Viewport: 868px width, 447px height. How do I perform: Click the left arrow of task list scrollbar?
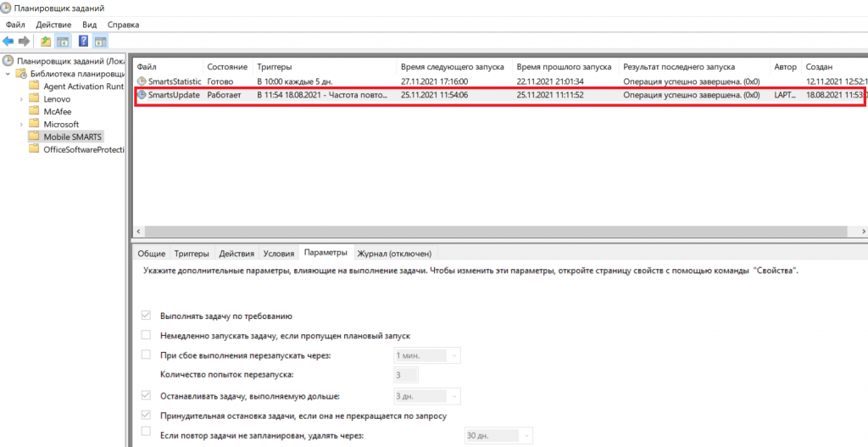coord(138,231)
